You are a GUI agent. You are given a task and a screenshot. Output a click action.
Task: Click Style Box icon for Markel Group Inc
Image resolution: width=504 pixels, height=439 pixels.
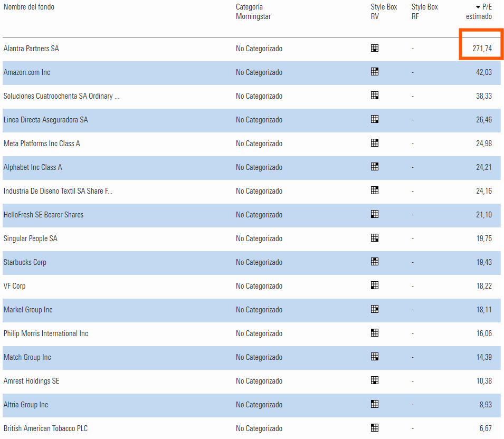[375, 310]
